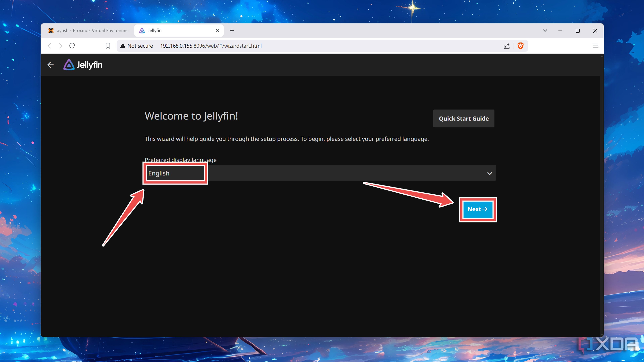The width and height of the screenshot is (644, 362).
Task: Close the Jellyfin tab
Action: tap(218, 31)
